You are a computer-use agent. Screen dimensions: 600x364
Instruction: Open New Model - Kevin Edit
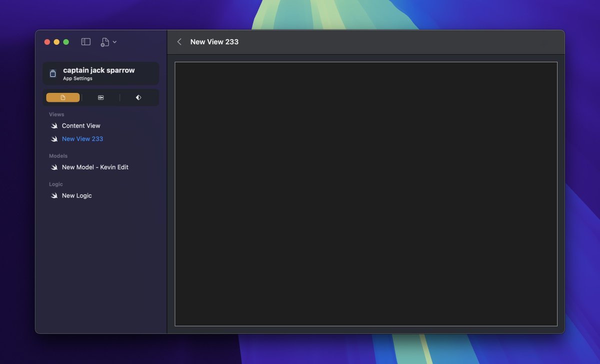[x=95, y=167]
